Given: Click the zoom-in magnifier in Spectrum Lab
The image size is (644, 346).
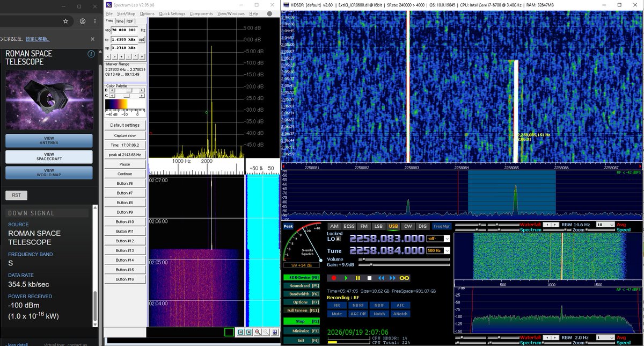Looking at the screenshot, I should (258, 332).
